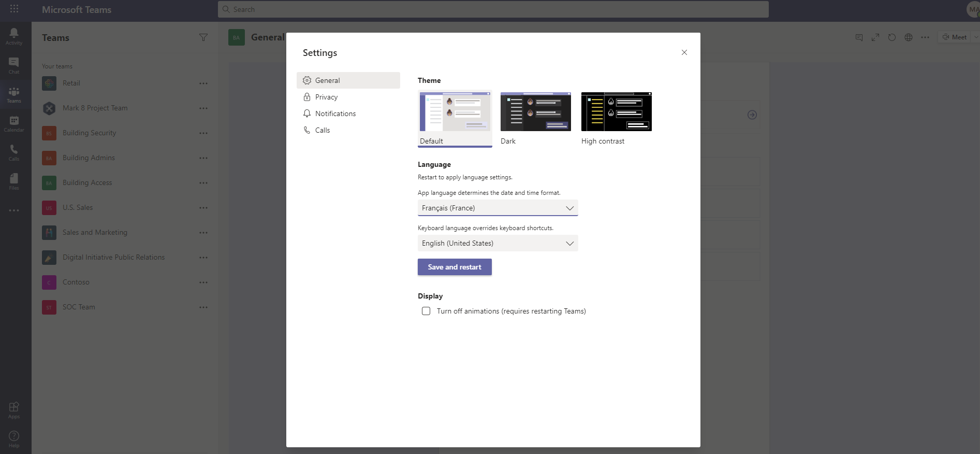Image resolution: width=980 pixels, height=454 pixels.
Task: Click the reload tab icon in header
Action: [892, 37]
